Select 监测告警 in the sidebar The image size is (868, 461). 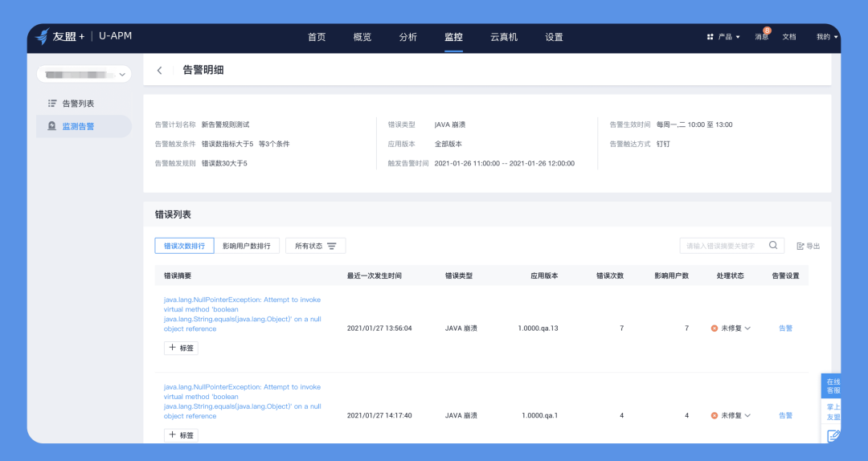click(x=84, y=126)
